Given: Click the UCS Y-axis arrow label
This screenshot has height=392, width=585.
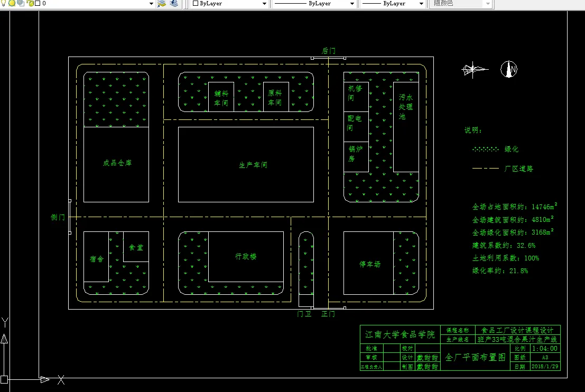Looking at the screenshot, I should pyautogui.click(x=5, y=322).
